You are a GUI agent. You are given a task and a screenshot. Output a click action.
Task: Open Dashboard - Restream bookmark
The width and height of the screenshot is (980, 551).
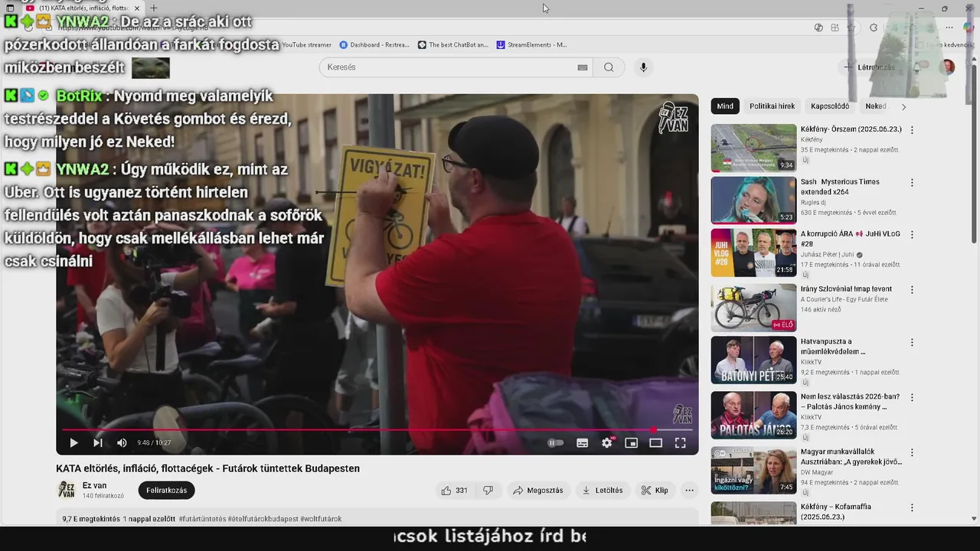(x=374, y=45)
